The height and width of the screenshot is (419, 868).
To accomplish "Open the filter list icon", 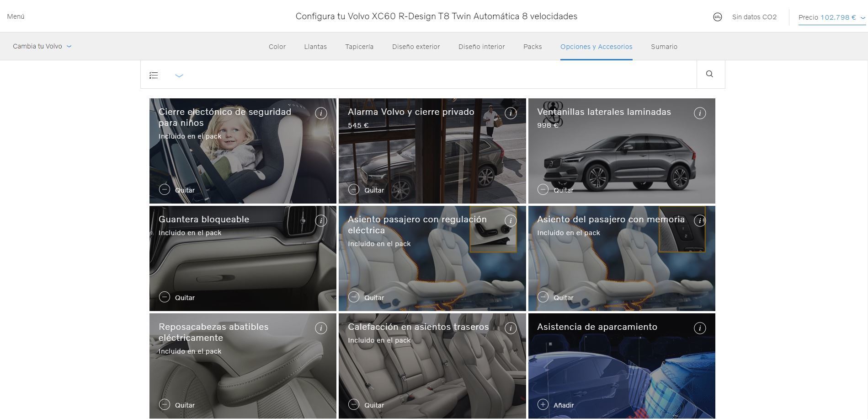I will pyautogui.click(x=154, y=75).
